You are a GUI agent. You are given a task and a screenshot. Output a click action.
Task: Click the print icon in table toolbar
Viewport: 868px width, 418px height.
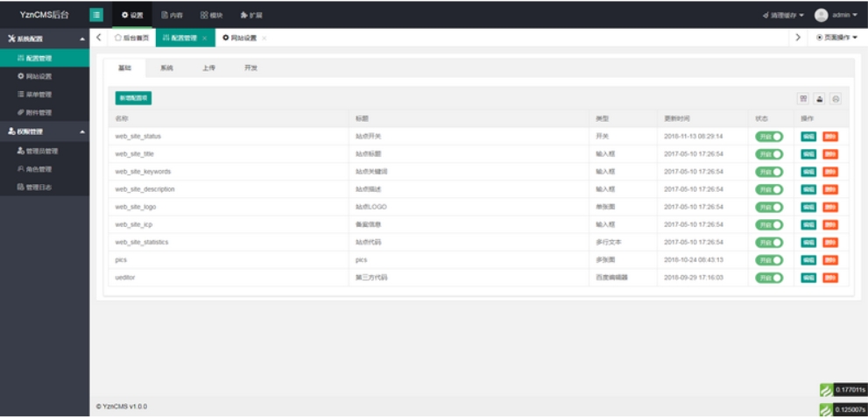click(836, 99)
